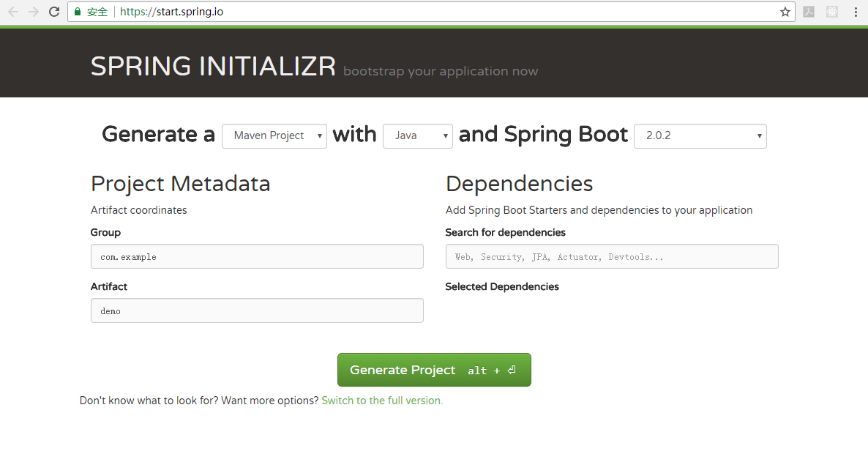Click the 安全 security label
868x465 pixels.
pos(96,12)
